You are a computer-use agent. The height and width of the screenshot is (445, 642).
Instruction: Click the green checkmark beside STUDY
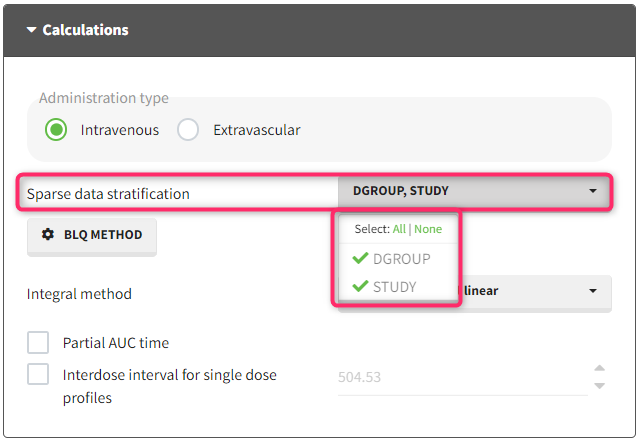(x=360, y=287)
